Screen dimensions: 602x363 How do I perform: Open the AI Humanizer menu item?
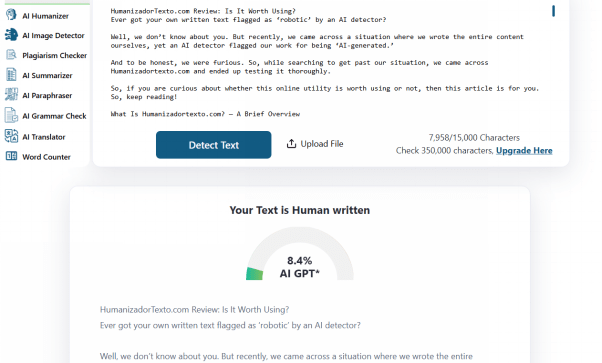coord(45,16)
